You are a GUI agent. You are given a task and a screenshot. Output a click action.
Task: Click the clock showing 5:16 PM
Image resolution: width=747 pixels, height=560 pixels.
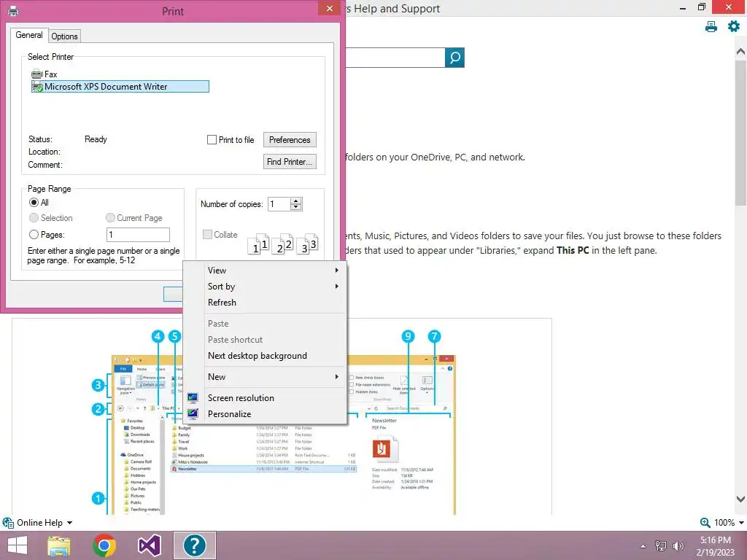tap(715, 540)
